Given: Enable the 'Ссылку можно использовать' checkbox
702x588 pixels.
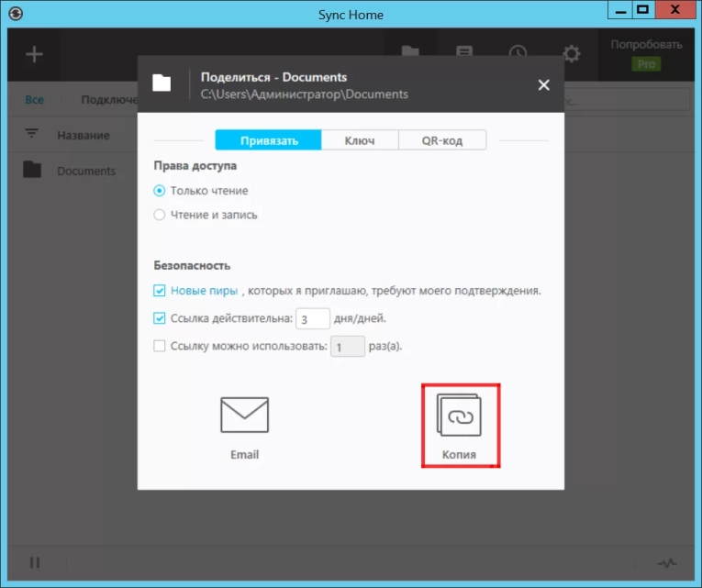Looking at the screenshot, I should (160, 347).
